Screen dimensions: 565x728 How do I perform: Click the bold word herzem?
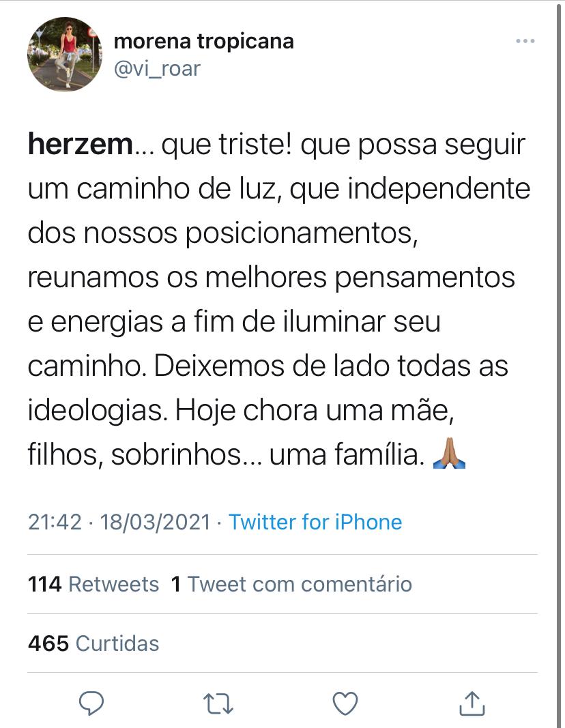tap(79, 145)
